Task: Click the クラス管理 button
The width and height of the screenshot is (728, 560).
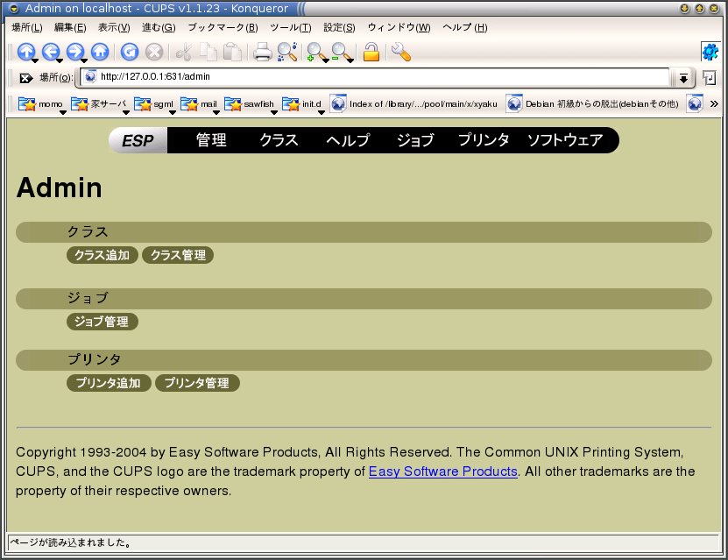Action: (178, 255)
